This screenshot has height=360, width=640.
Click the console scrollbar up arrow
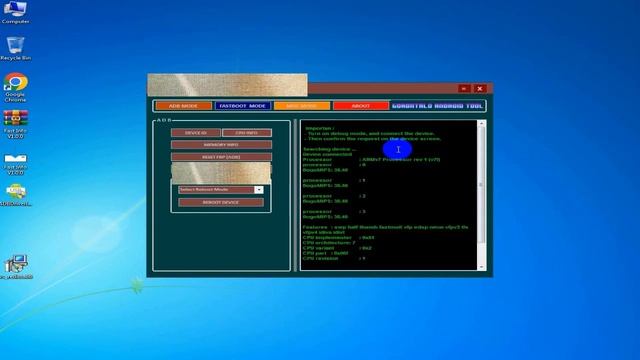click(481, 123)
